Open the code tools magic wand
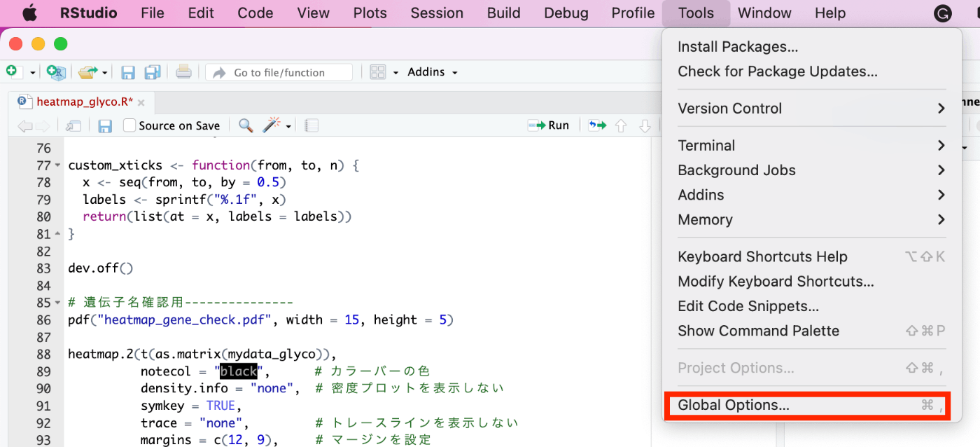Screen dimensions: 980x447 pyautogui.click(x=271, y=125)
